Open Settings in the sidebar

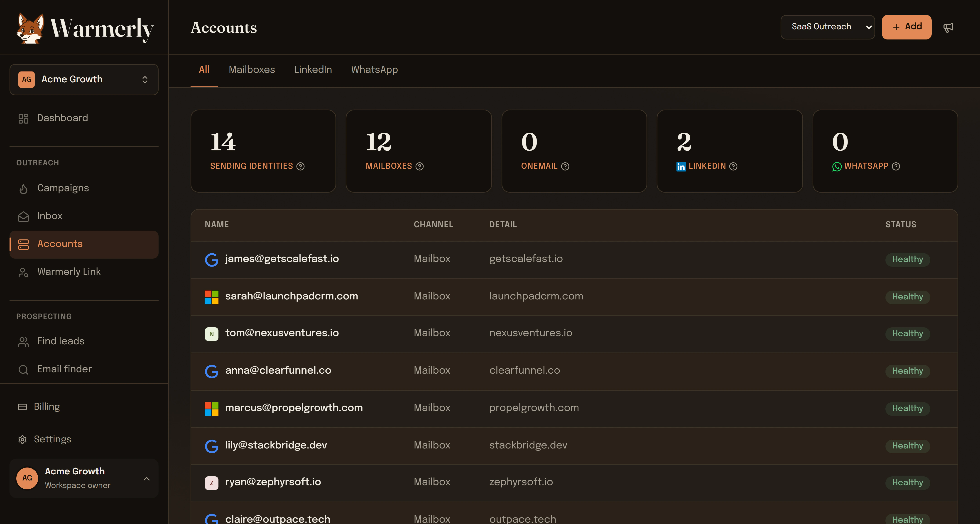[84, 440]
